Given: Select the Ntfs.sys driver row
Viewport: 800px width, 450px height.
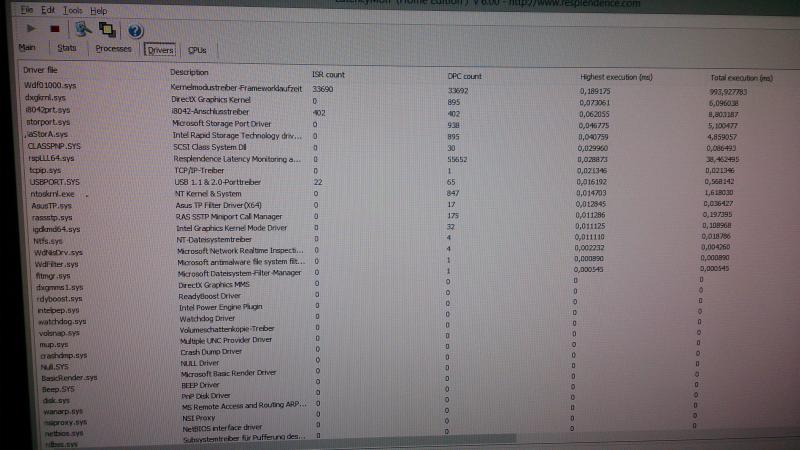Looking at the screenshot, I should (x=48, y=241).
